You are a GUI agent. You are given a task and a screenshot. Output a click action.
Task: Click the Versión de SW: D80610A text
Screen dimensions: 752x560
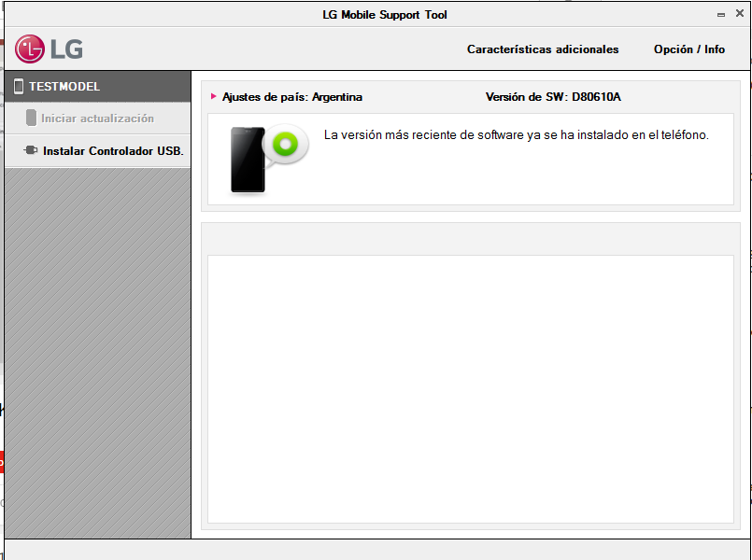pos(553,97)
